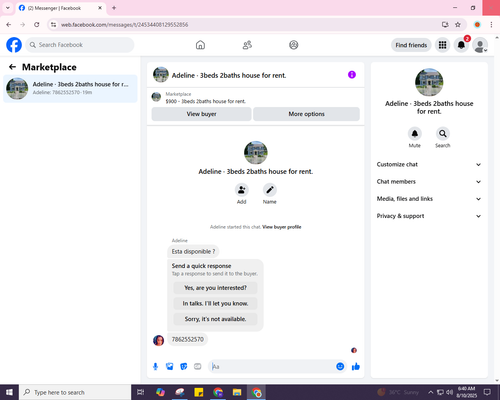The image size is (500, 400).
Task: Mute the conversation with bell icon
Action: click(x=415, y=134)
